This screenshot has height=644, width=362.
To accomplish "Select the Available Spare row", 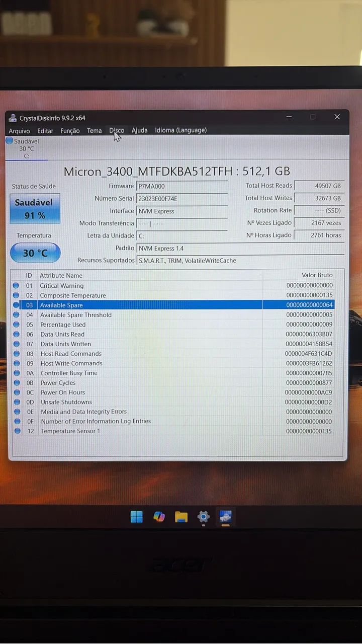I will coord(173,305).
